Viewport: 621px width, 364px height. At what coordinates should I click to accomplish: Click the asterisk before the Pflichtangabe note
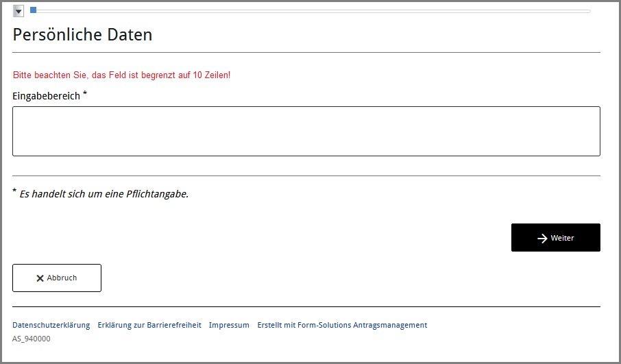click(14, 192)
